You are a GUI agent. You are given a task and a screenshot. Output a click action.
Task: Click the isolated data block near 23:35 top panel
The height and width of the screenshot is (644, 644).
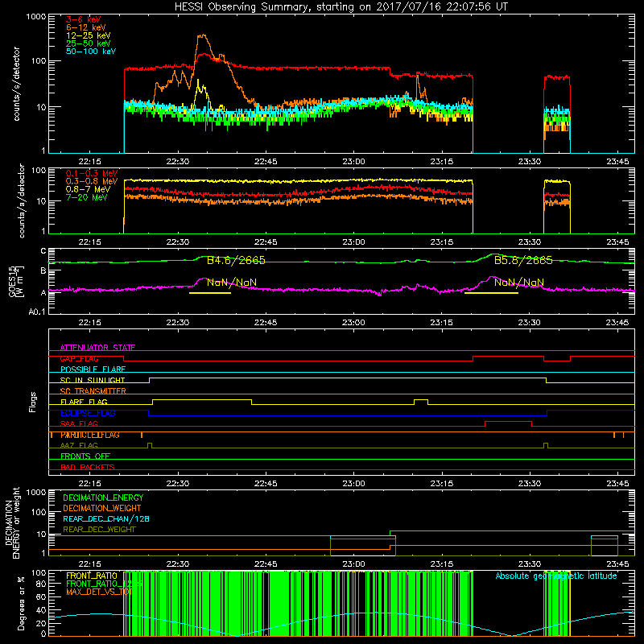pos(557,114)
